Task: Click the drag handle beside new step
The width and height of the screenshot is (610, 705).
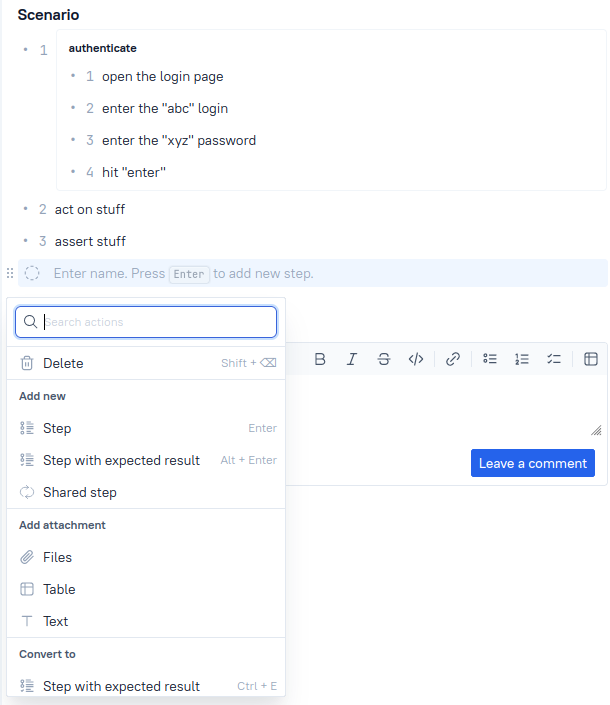Action: 10,273
